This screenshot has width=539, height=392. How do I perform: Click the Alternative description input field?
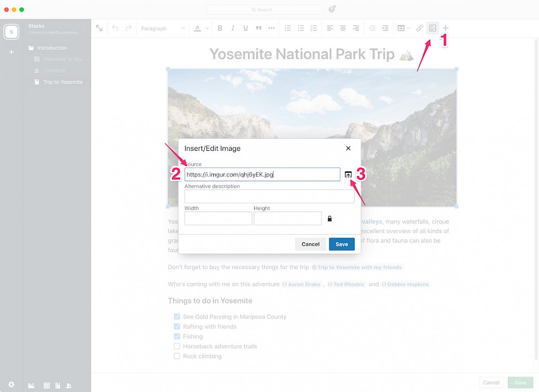[x=269, y=197]
